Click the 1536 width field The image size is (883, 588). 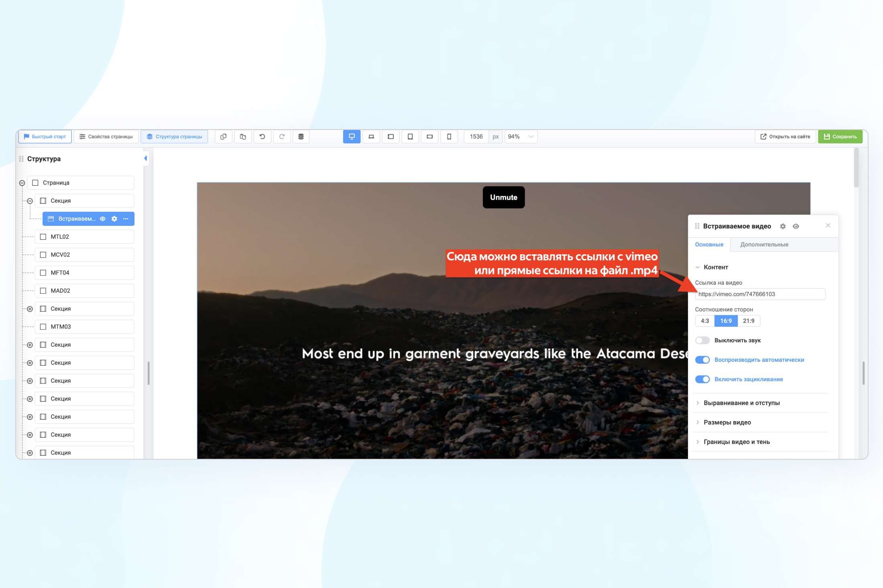tap(476, 137)
